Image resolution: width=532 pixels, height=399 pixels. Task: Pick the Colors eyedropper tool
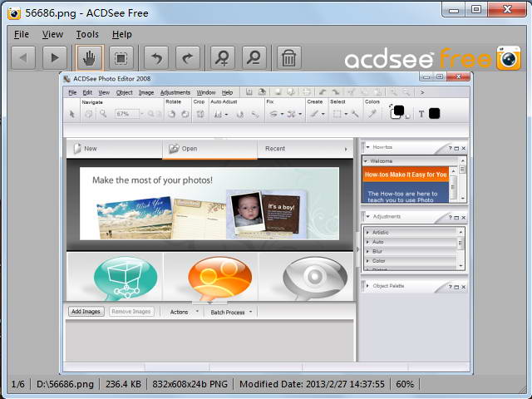372,114
